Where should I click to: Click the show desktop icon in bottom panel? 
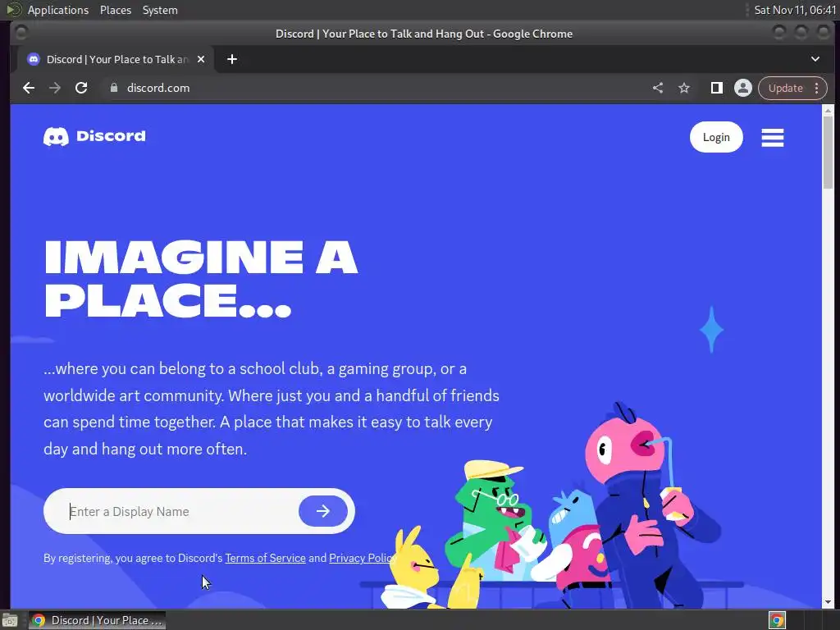click(x=10, y=620)
